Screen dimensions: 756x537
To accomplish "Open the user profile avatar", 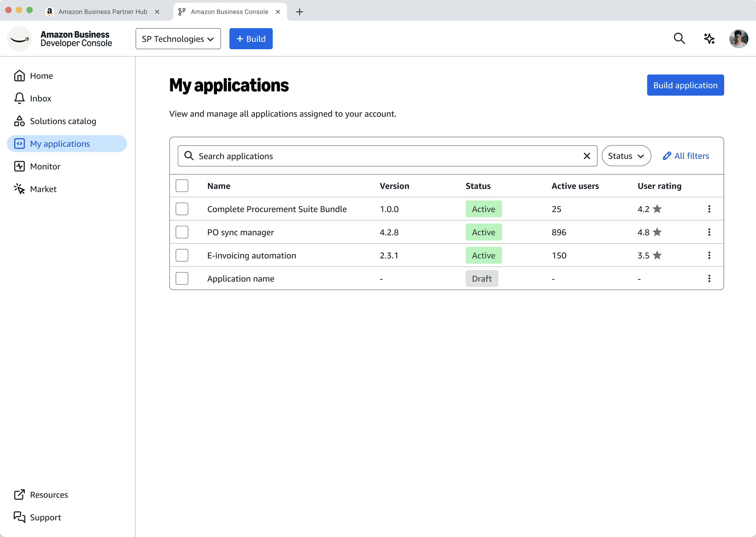I will (738, 39).
